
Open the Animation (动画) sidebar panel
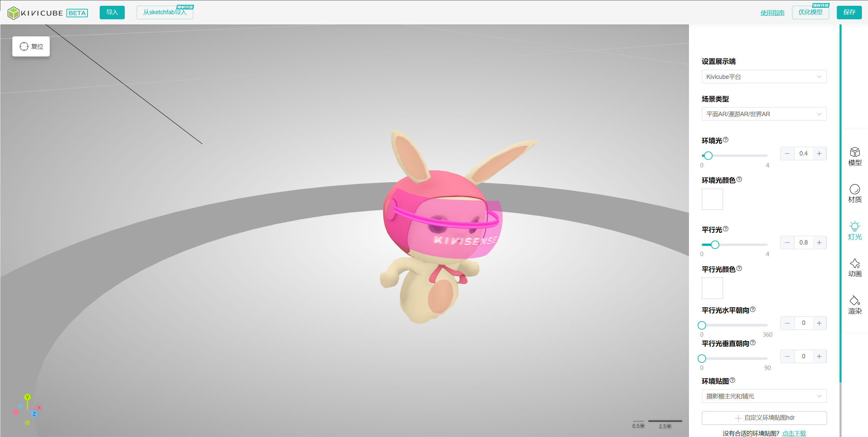point(854,268)
